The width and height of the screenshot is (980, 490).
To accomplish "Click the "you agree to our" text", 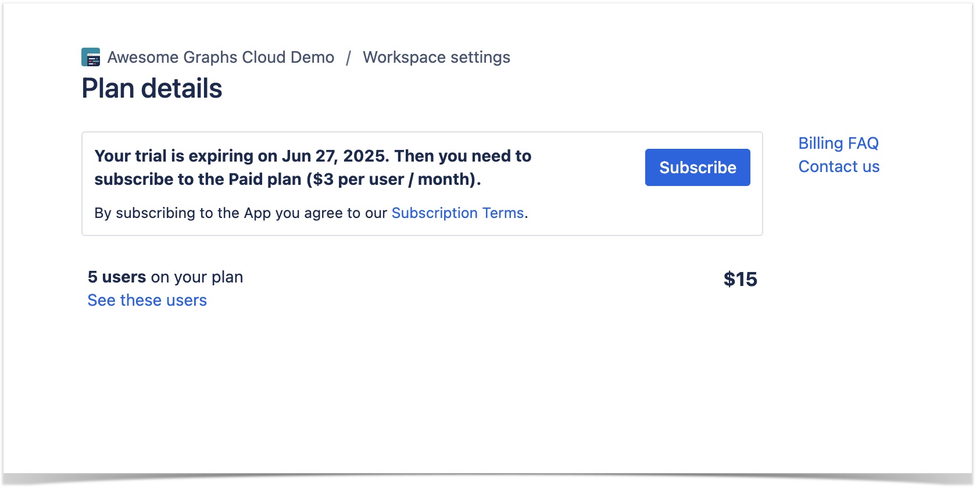I will [331, 213].
